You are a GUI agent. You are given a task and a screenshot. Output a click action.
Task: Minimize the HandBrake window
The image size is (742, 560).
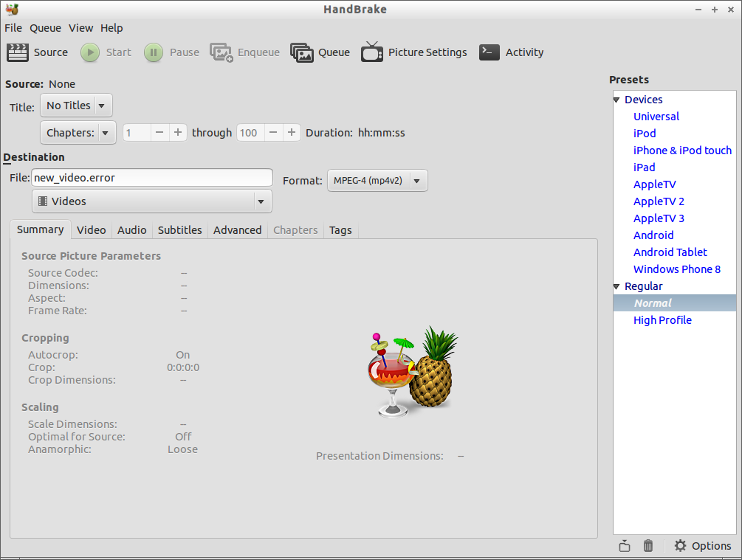698,10
